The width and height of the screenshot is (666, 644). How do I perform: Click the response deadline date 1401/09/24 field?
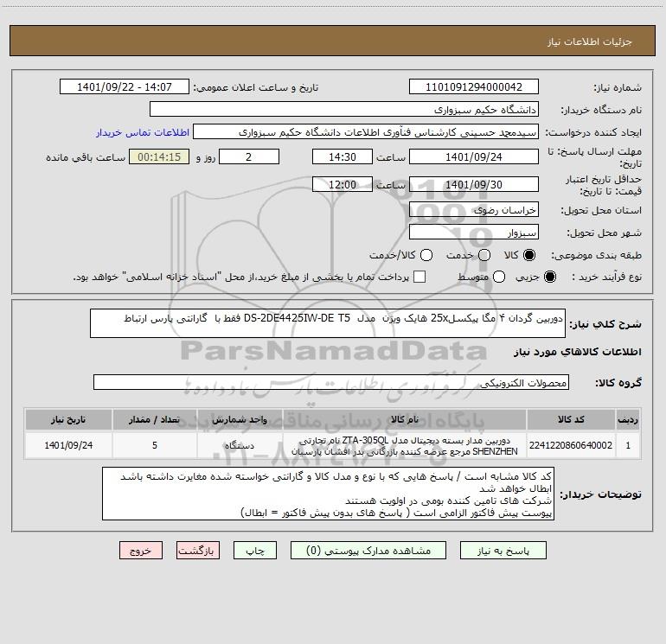point(474,156)
